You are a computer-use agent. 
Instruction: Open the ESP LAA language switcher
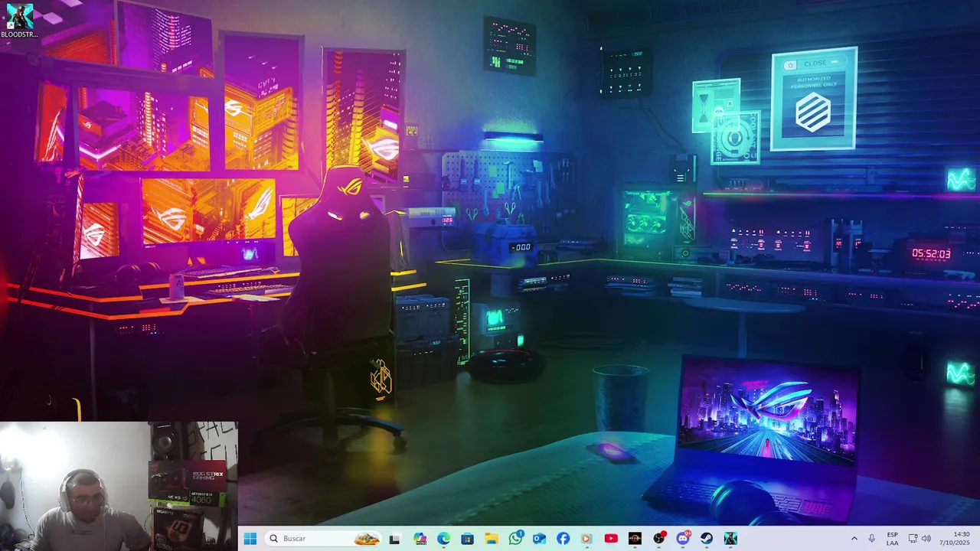coord(893,539)
